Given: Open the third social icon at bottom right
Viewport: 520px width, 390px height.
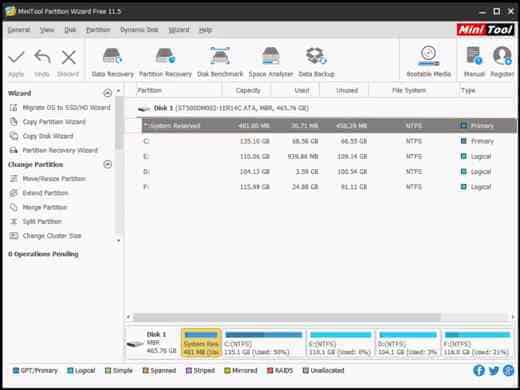Looking at the screenshot, I should pyautogui.click(x=508, y=370).
